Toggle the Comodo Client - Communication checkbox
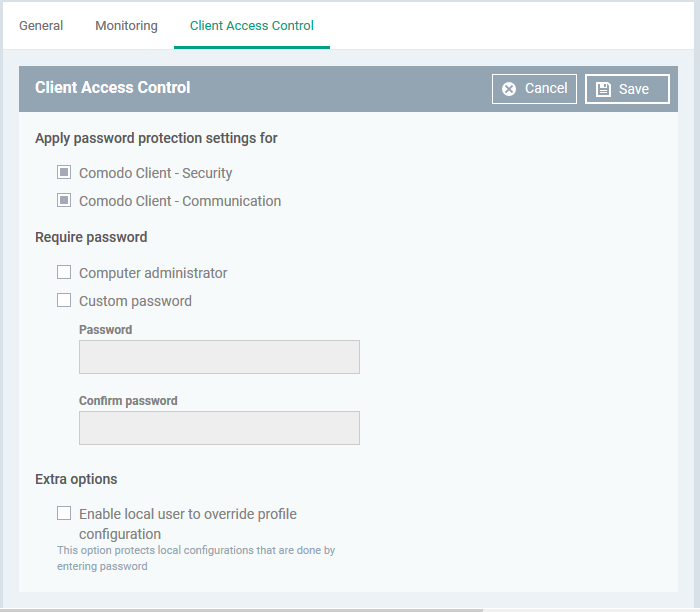This screenshot has width=700, height=612. pos(64,200)
